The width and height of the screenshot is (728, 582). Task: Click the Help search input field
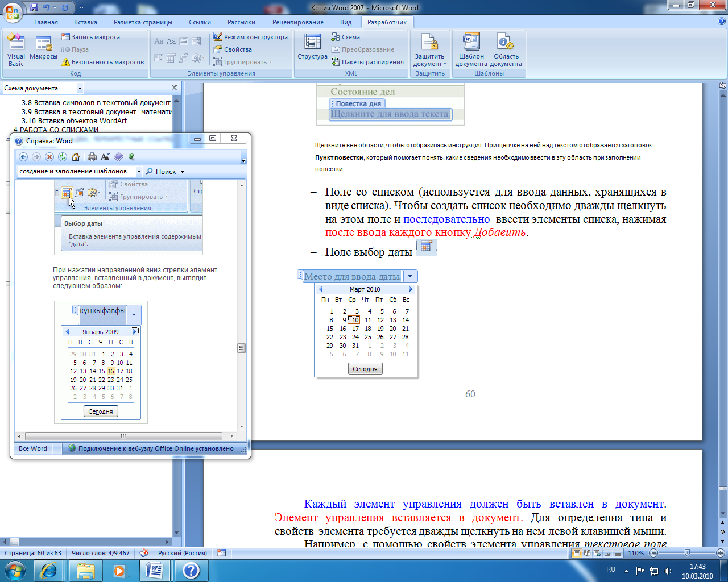click(76, 172)
